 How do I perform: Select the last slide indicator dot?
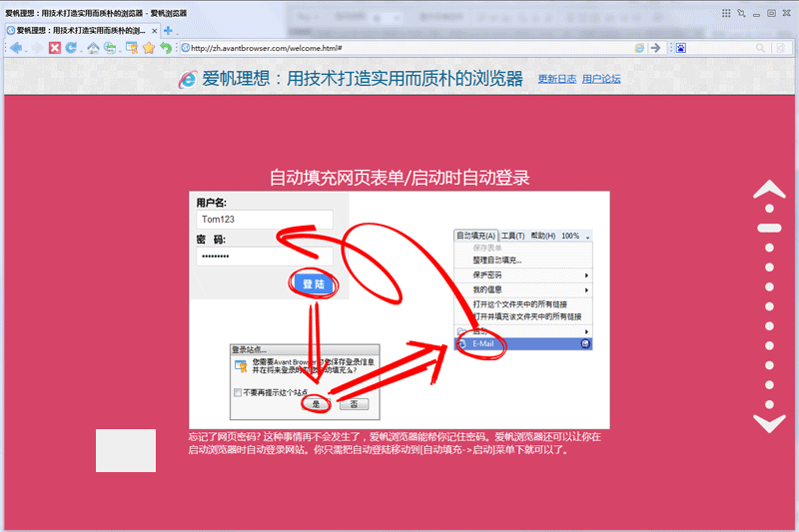(x=769, y=404)
